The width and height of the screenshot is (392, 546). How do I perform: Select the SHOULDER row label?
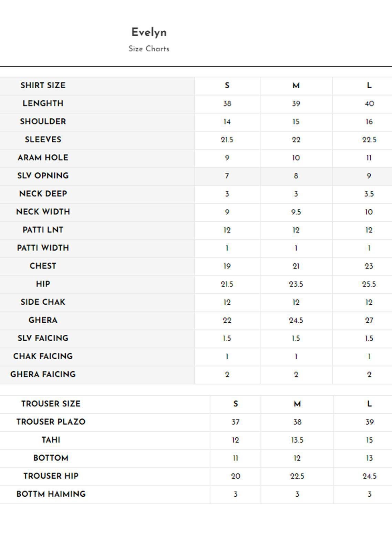(43, 122)
